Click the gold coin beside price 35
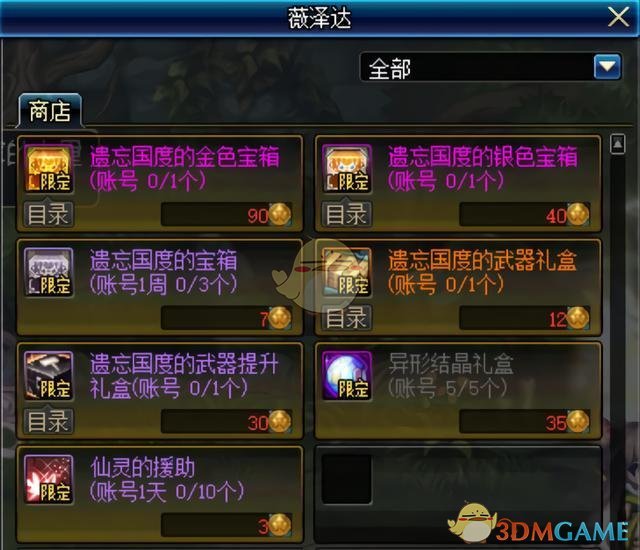Viewport: 640px width, 550px height. click(578, 421)
